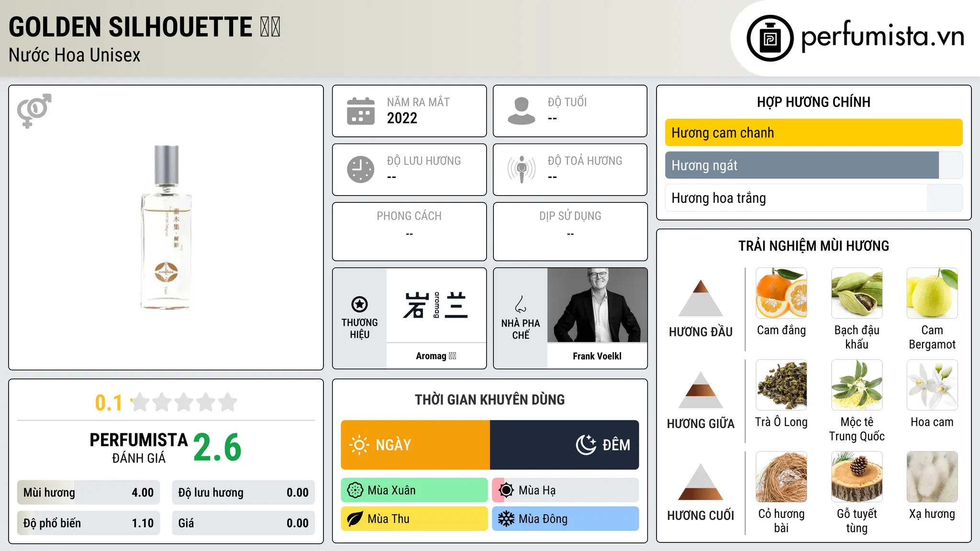Open the Trà Ô Long note image
Screen dimensions: 980x551
pyautogui.click(x=781, y=385)
